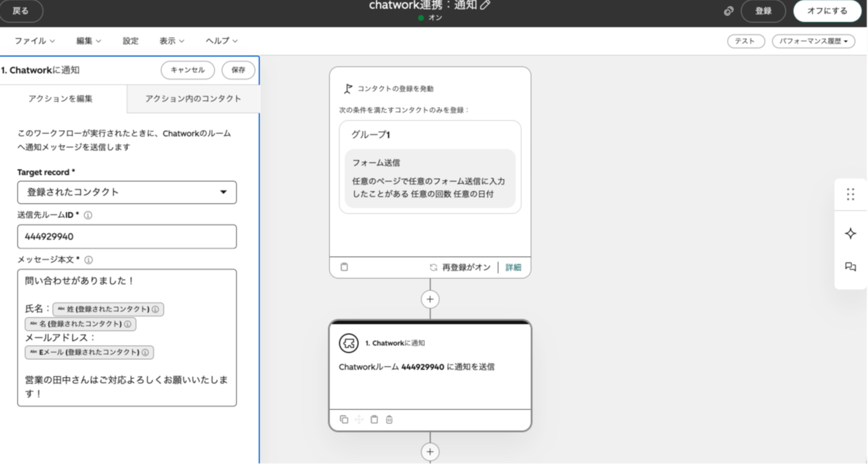
Task: Switch to the アクション内のコンタクト tab
Action: (x=193, y=99)
